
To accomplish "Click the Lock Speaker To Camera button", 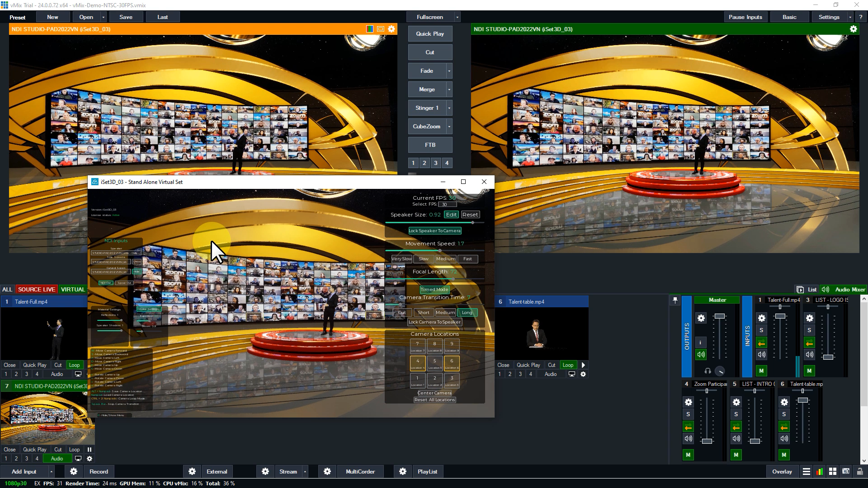I will (x=434, y=230).
